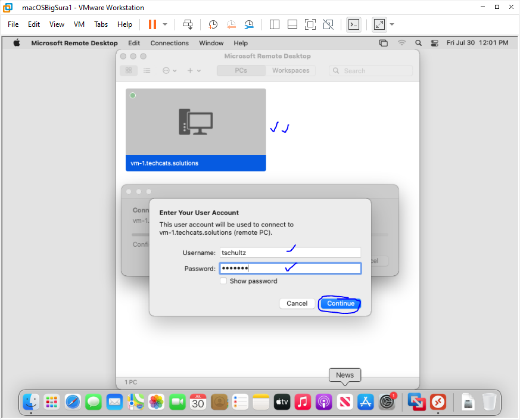This screenshot has height=420, width=520.
Task: Open the macOS Help menu
Action: (x=241, y=43)
